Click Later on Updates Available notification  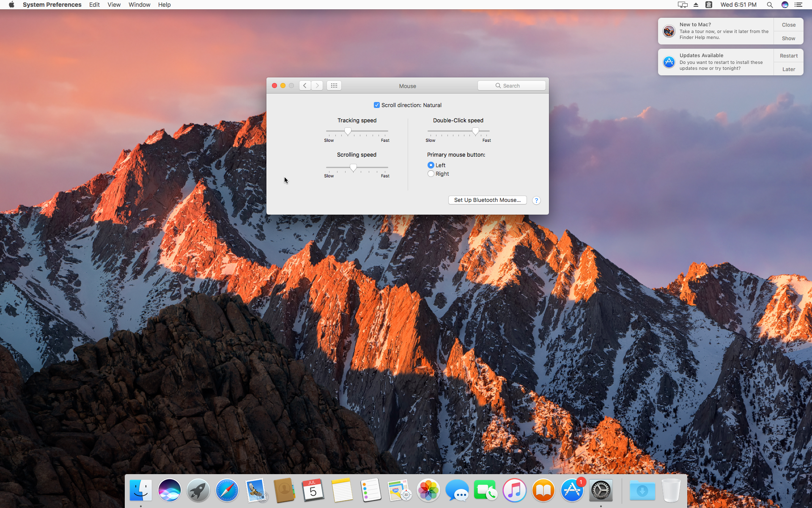click(x=788, y=69)
